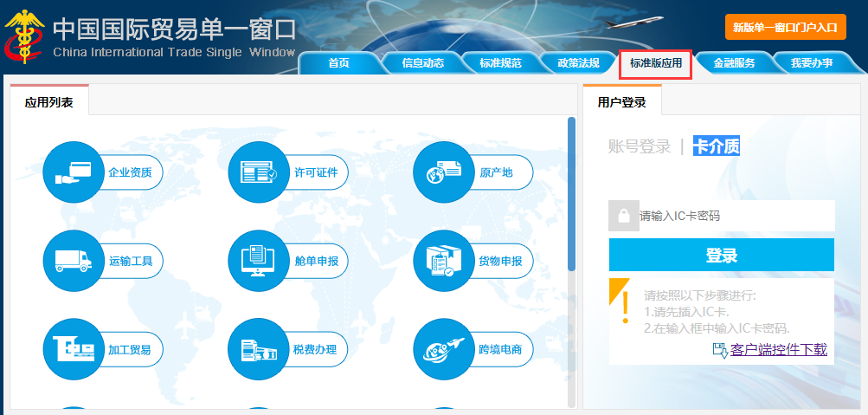This screenshot has height=415, width=868.
Task: Open the 标准规范 tab
Action: pos(500,63)
